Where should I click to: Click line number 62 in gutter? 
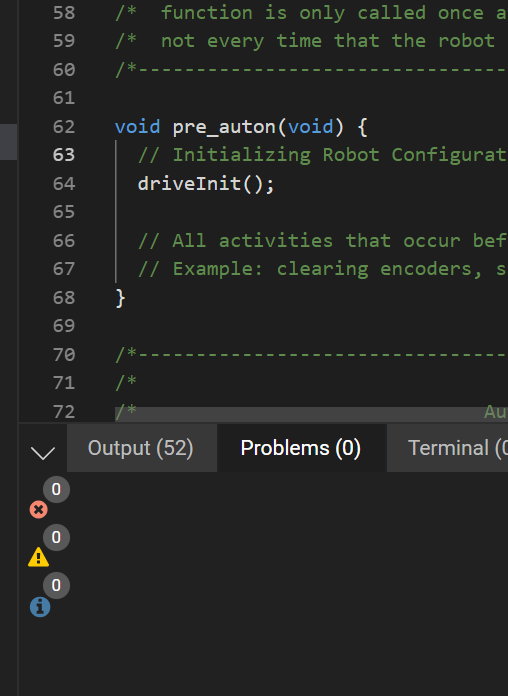coord(64,127)
